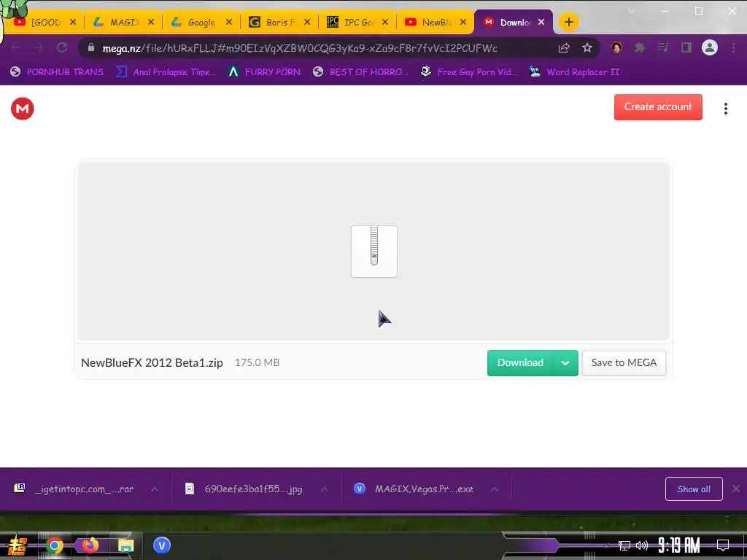Open tab search chevron in title bar
This screenshot has height=560, width=747.
[632, 12]
